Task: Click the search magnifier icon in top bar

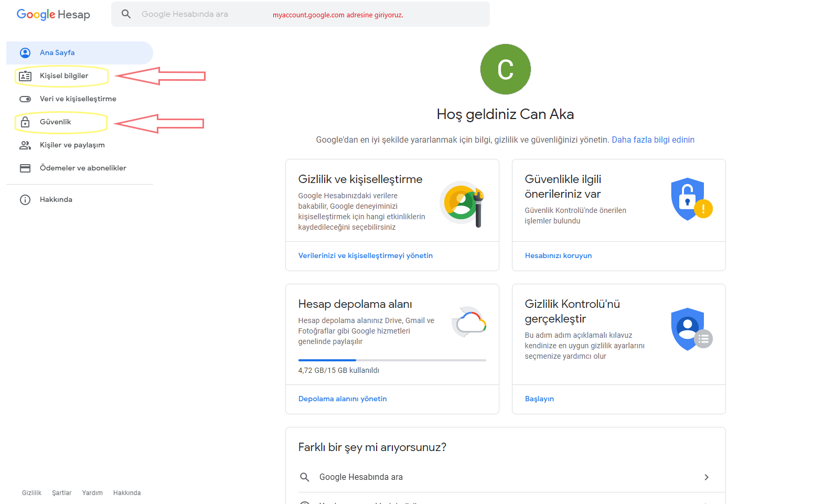Action: pyautogui.click(x=126, y=14)
